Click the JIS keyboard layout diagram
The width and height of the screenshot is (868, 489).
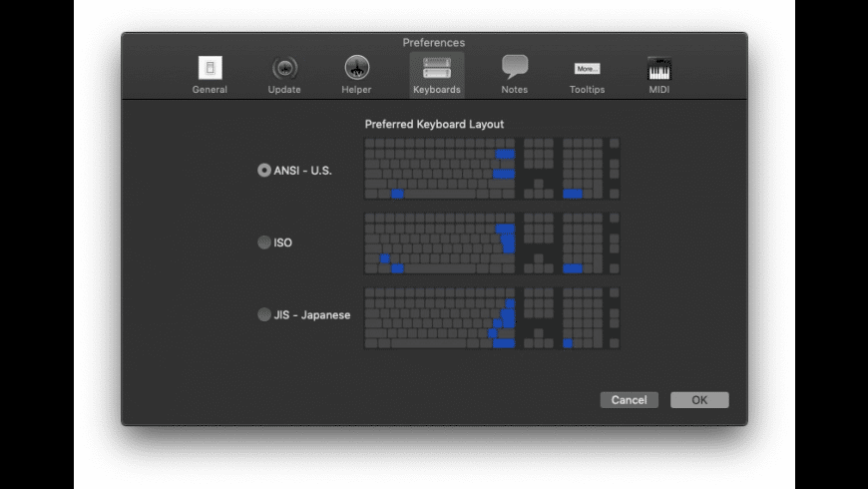[492, 318]
